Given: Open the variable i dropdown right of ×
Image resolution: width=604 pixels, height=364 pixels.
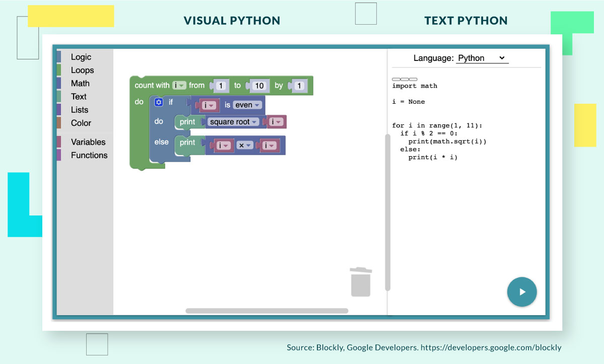Looking at the screenshot, I should tap(269, 145).
